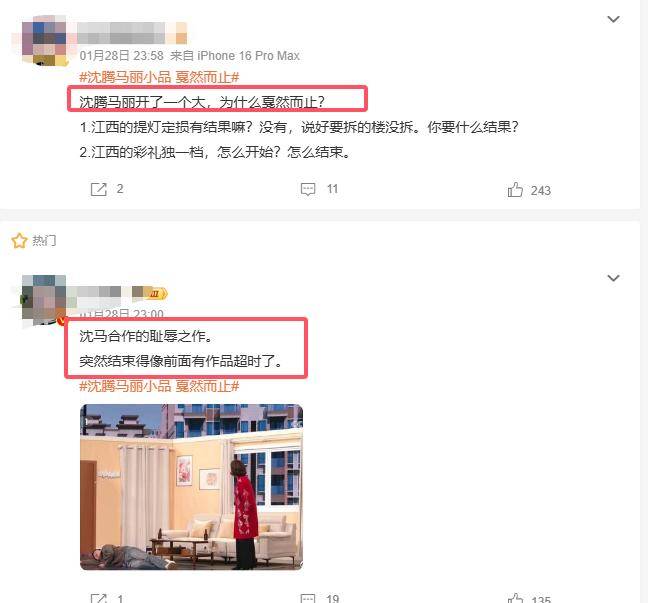This screenshot has height=603, width=648.
Task: Expand options chevron on the first post
Action: [x=613, y=19]
